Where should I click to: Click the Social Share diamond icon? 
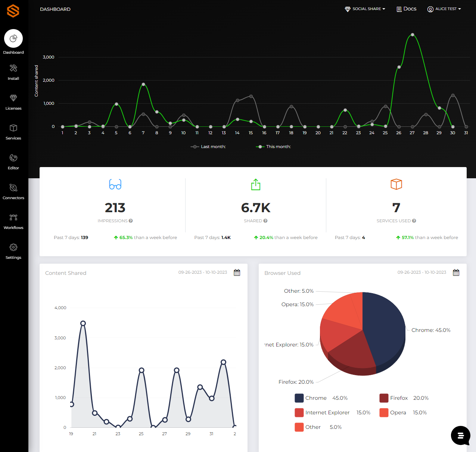point(348,9)
